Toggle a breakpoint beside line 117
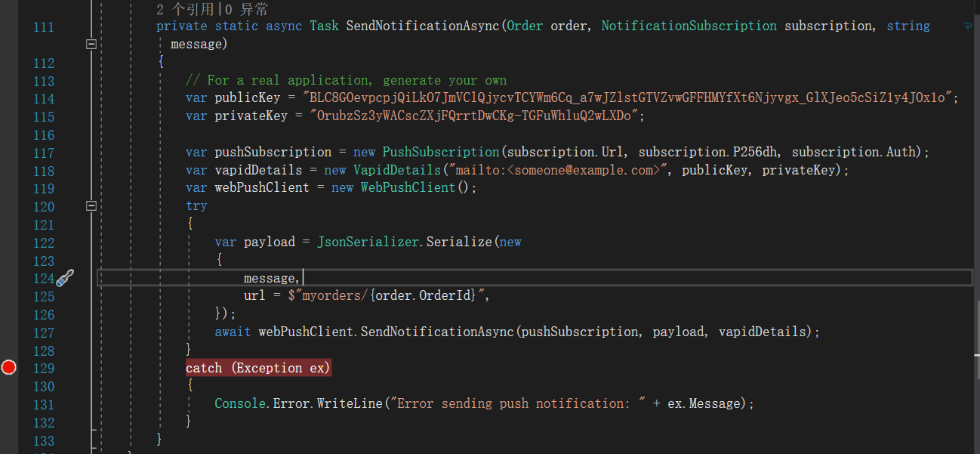Screen dimensions: 980x454 click(9, 151)
